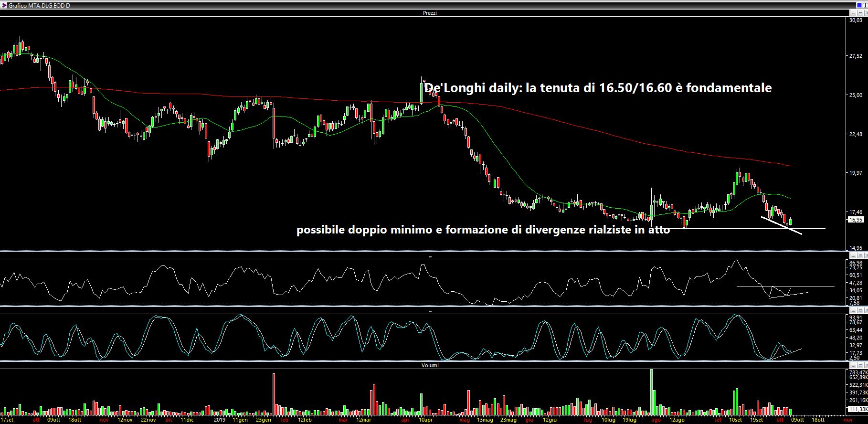Screen dimensions: 868x424
Task: Click the '12nov' date label
Action: click(125, 420)
